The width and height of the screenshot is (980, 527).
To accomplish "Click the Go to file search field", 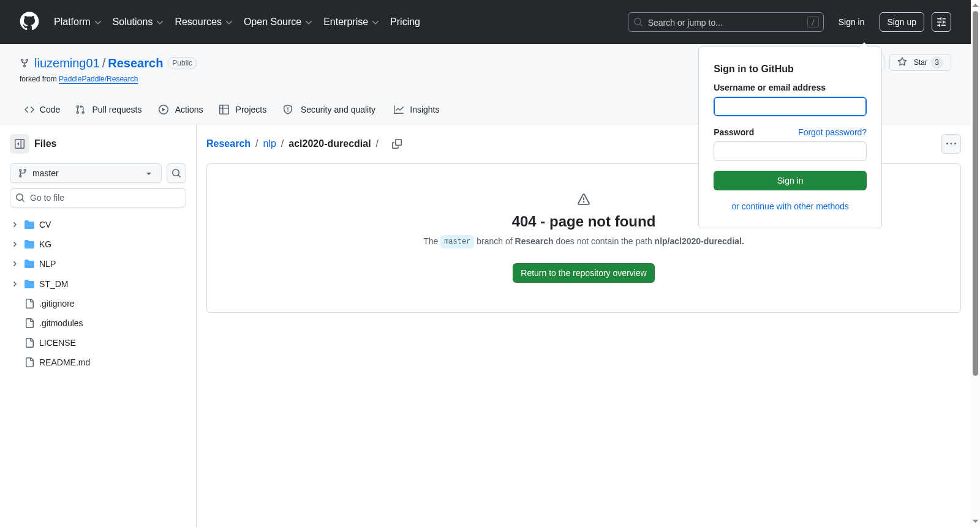I will 98,198.
